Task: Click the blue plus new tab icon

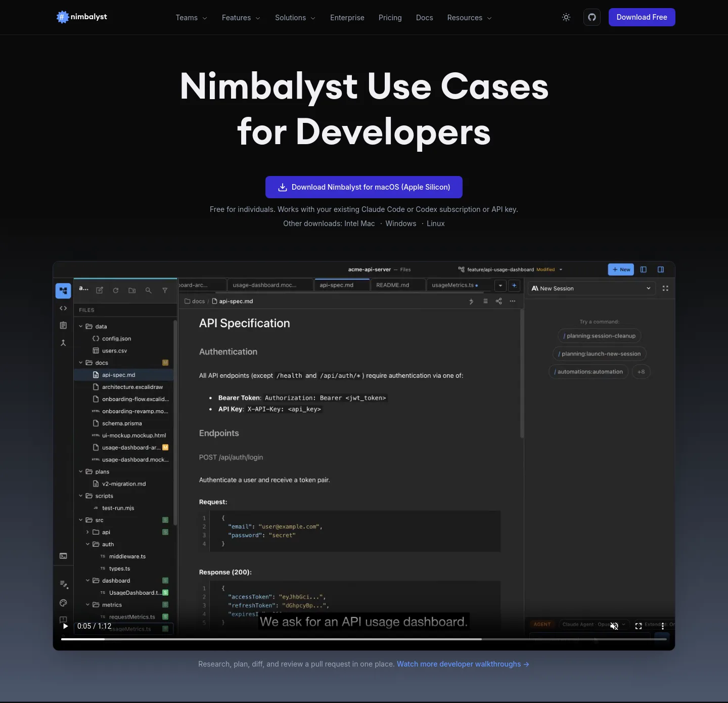Action: [514, 285]
